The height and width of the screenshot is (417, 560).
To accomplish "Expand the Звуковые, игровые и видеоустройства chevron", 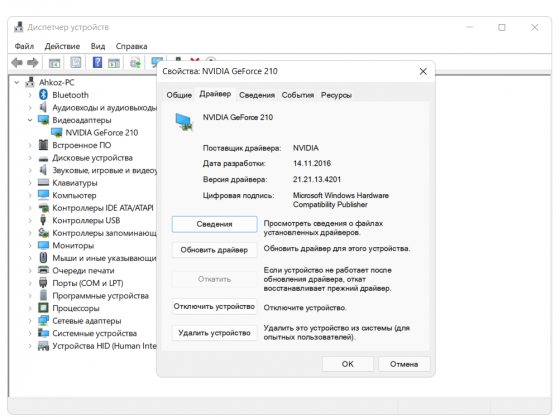I will pos(30,170).
